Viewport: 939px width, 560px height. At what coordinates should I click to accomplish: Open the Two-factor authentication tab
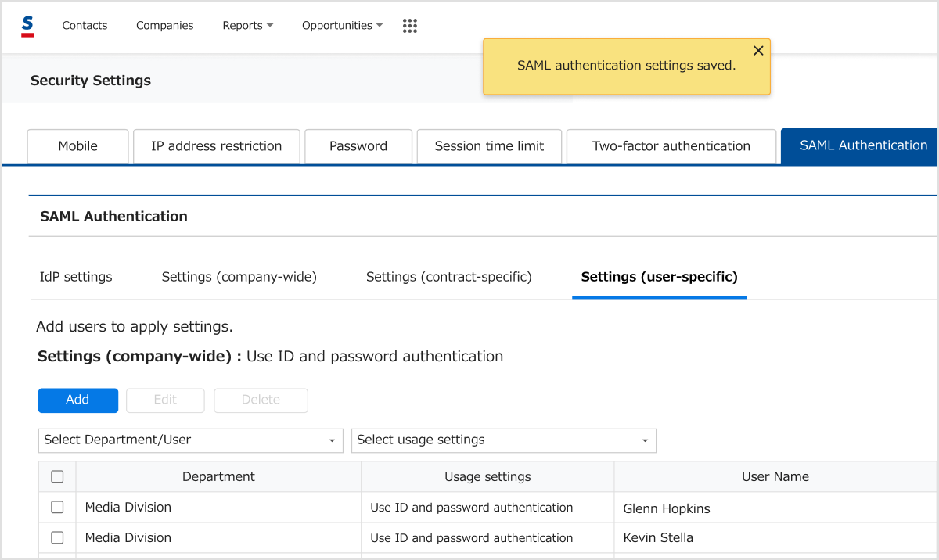[671, 146]
